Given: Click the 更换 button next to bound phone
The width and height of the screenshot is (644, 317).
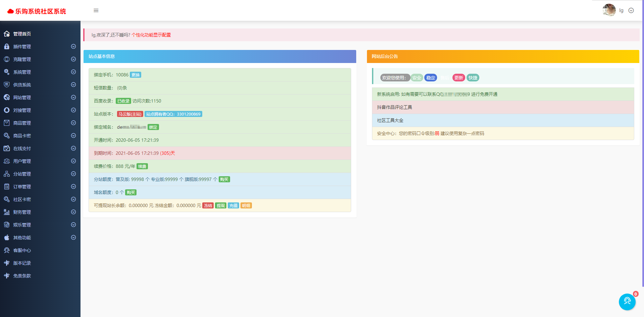Looking at the screenshot, I should pyautogui.click(x=136, y=75).
